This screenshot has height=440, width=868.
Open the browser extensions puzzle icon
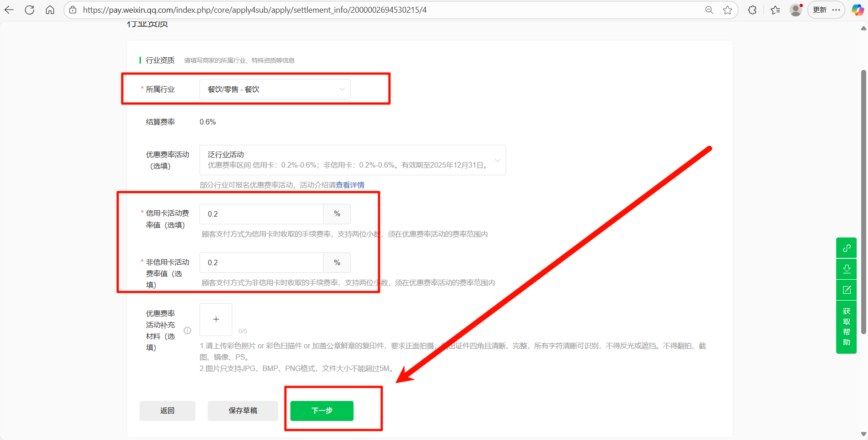pyautogui.click(x=752, y=10)
